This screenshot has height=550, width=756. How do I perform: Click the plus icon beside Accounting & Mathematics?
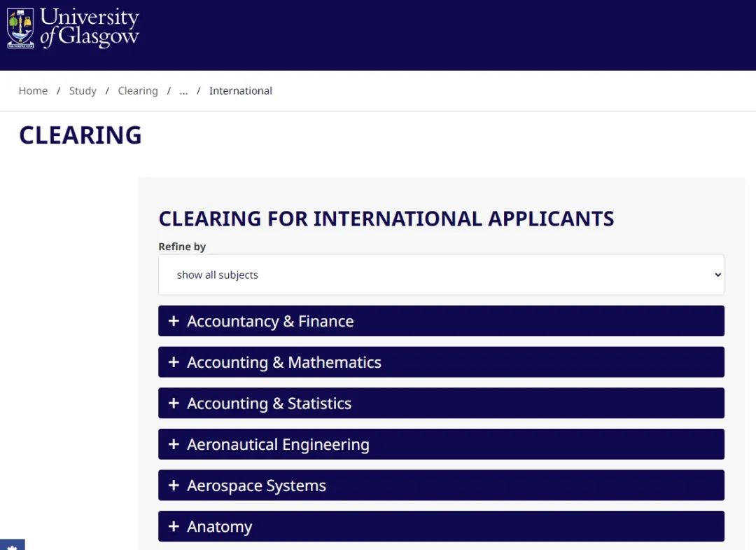174,362
